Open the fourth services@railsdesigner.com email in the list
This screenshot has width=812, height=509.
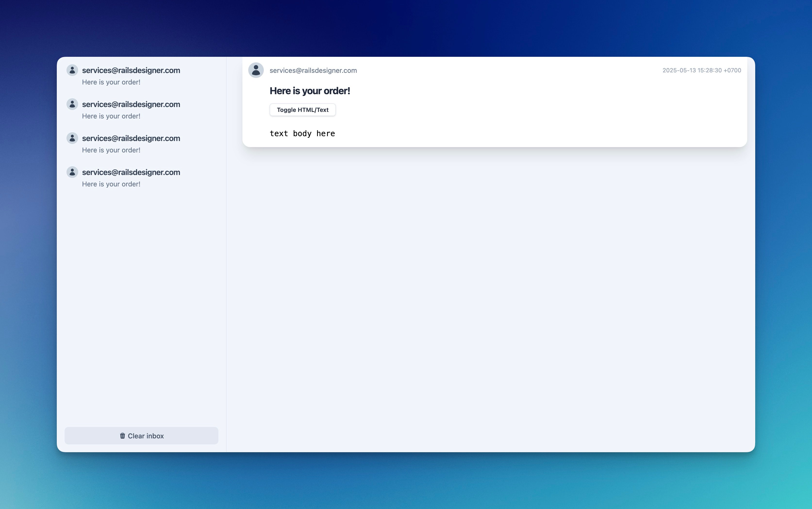(141, 178)
